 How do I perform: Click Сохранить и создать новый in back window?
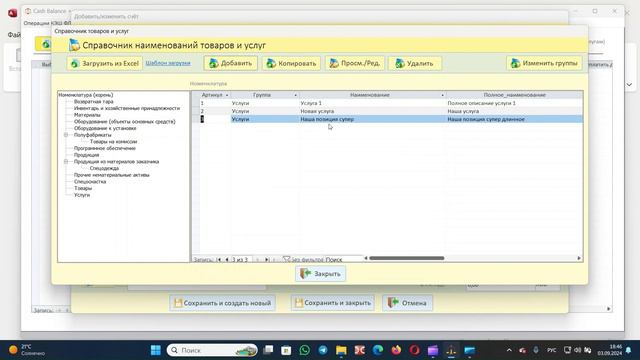pos(222,303)
